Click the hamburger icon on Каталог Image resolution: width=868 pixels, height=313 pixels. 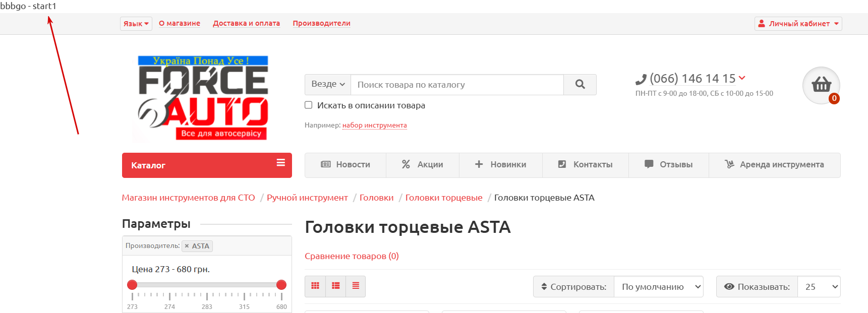[x=281, y=163]
